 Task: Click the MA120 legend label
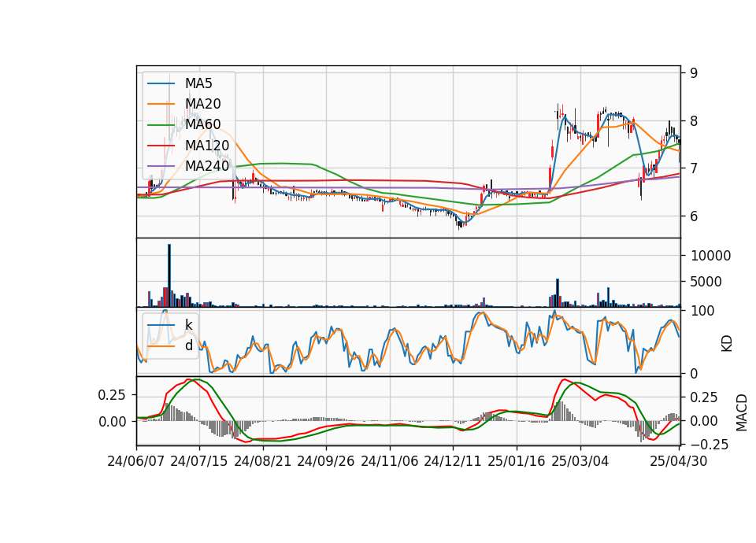pyautogui.click(x=207, y=145)
